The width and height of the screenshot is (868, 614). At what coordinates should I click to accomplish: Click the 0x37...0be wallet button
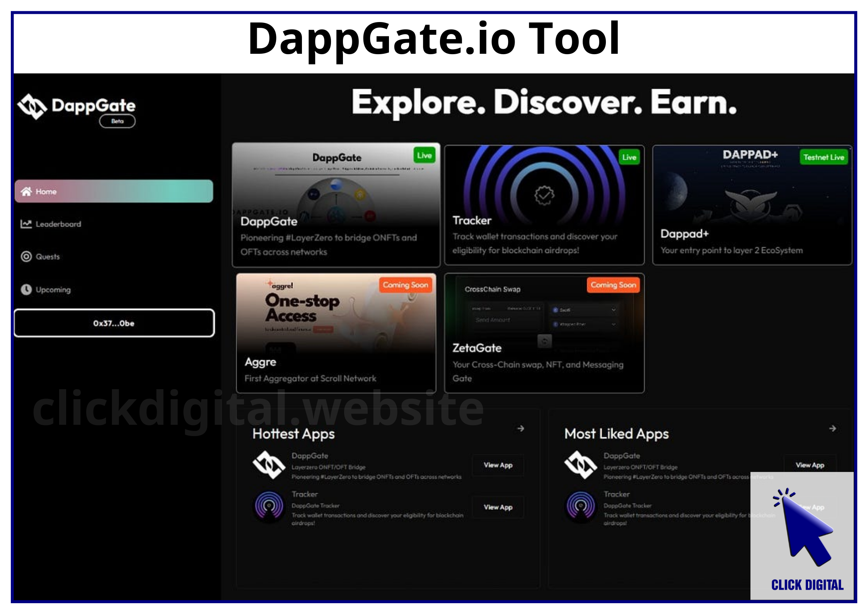pyautogui.click(x=114, y=323)
